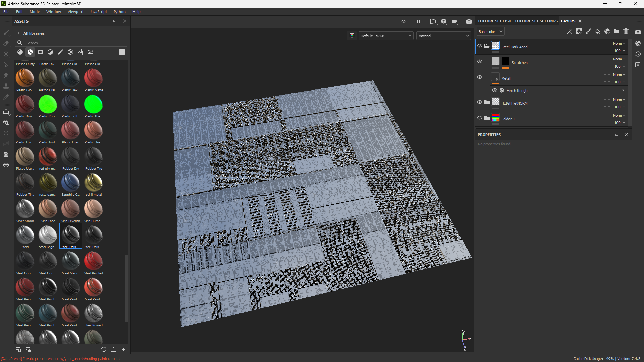Screen dimensions: 644x362
Task: Select the Projection tool in left toolbar
Action: click(6, 54)
